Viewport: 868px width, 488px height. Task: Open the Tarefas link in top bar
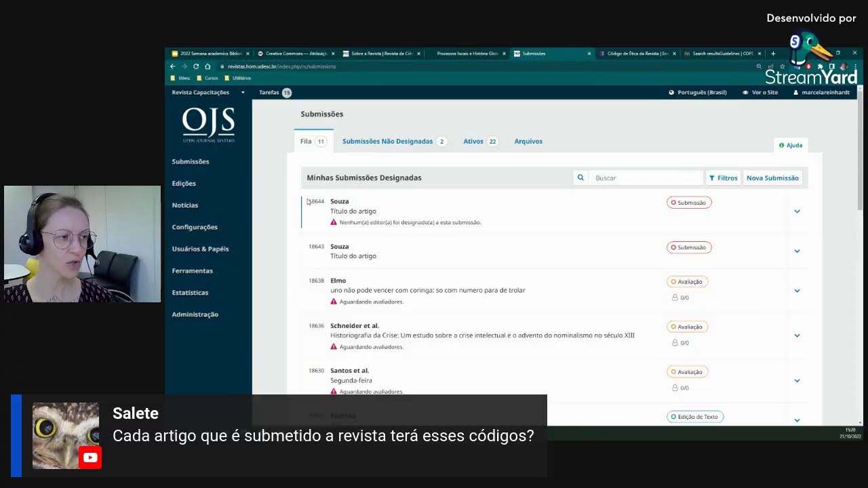click(x=269, y=92)
